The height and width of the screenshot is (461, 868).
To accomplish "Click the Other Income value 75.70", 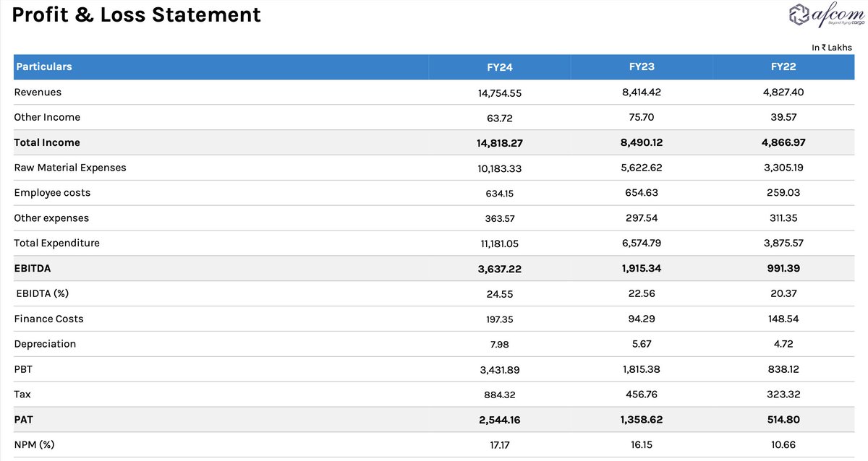I will point(642,118).
